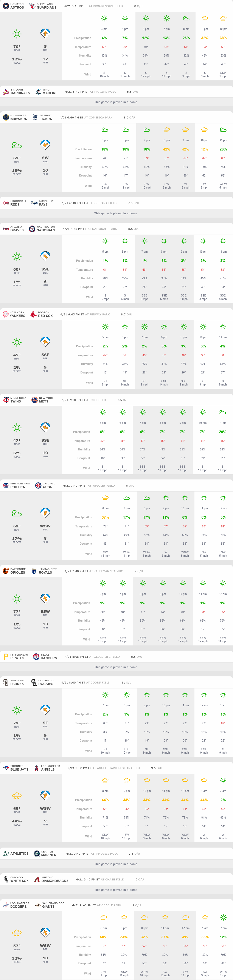Click the Toronto Blue Jays logo

[x=6, y=768]
